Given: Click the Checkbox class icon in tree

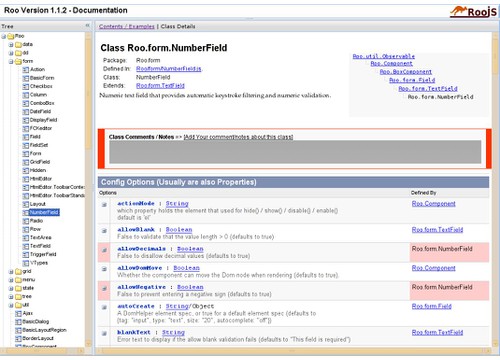Looking at the screenshot, I should point(26,86).
